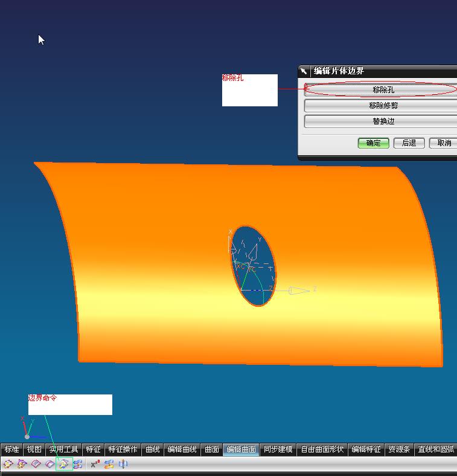The image size is (457, 476).
Task: Open the 视图 toolbar tab
Action: [34, 449]
